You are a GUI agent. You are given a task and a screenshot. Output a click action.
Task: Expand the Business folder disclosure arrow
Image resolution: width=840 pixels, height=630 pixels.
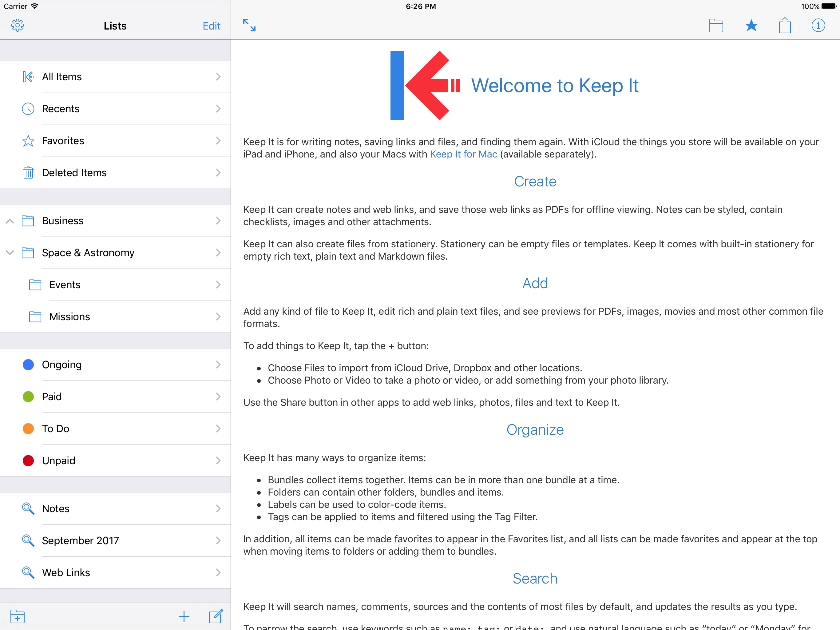point(10,221)
